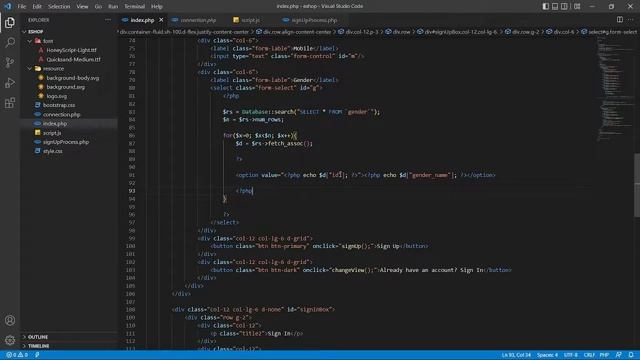Click the UTF-8 encoding status item
This screenshot has width=640, height=360.
click(x=571, y=355)
